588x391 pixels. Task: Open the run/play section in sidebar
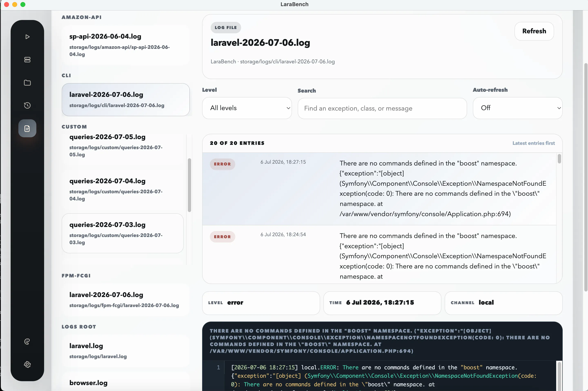27,37
